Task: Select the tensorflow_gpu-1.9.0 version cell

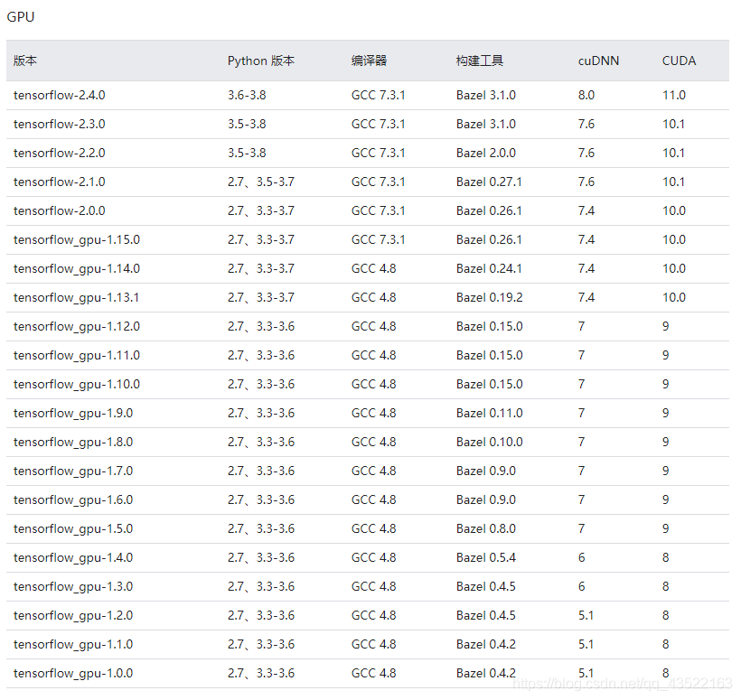Action: click(73, 414)
